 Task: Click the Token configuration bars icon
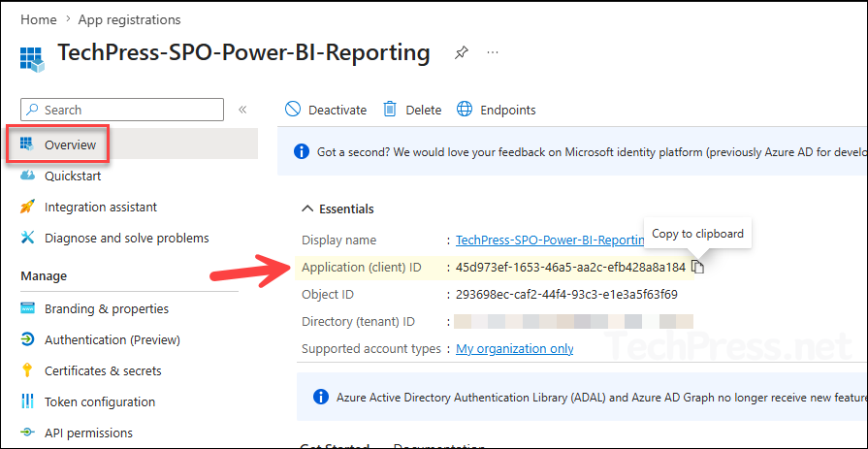tap(27, 401)
